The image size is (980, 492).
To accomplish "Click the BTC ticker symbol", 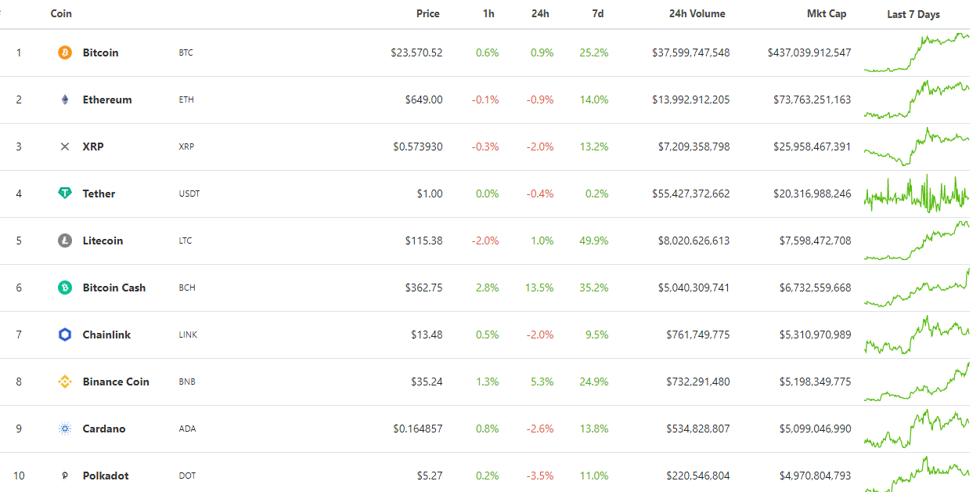I will 186,52.
